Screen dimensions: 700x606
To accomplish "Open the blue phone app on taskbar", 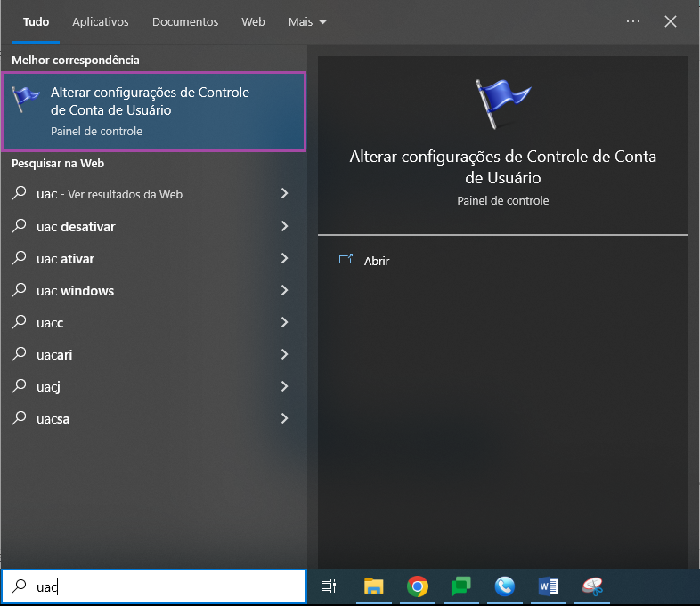I will point(504,586).
